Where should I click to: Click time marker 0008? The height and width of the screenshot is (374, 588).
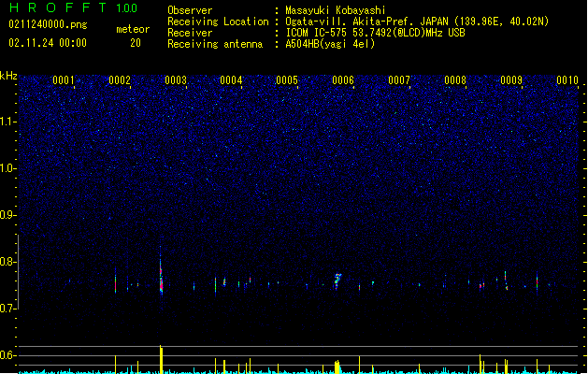click(455, 80)
